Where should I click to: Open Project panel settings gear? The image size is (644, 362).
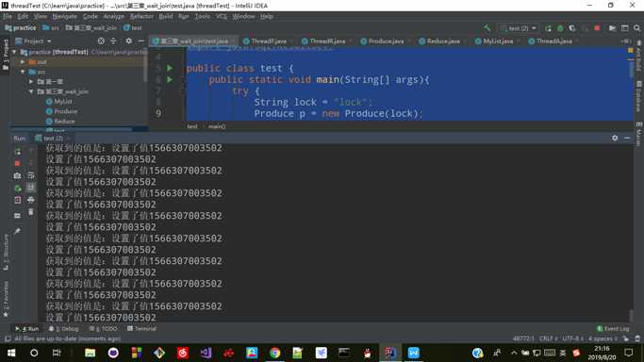pyautogui.click(x=129, y=41)
